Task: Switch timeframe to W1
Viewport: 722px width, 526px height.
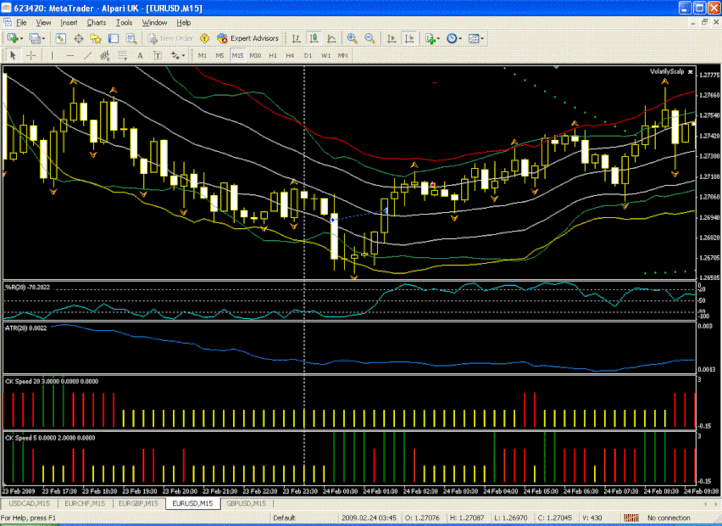Action: [326, 56]
